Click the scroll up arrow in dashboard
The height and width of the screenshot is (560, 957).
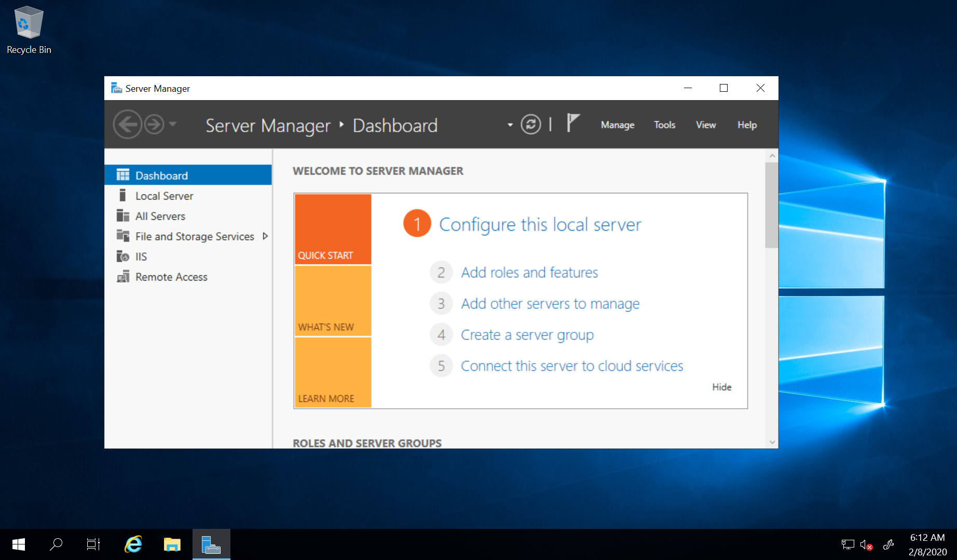click(x=772, y=156)
